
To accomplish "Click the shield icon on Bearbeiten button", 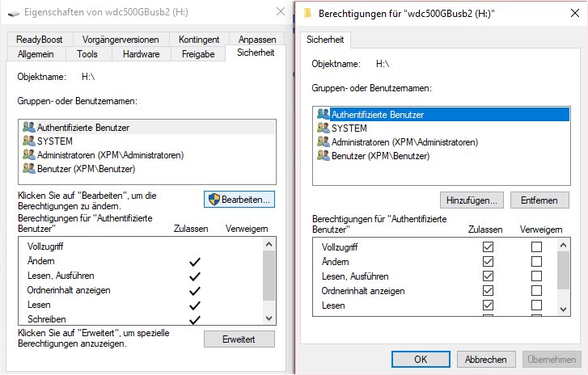I will pyautogui.click(x=214, y=200).
